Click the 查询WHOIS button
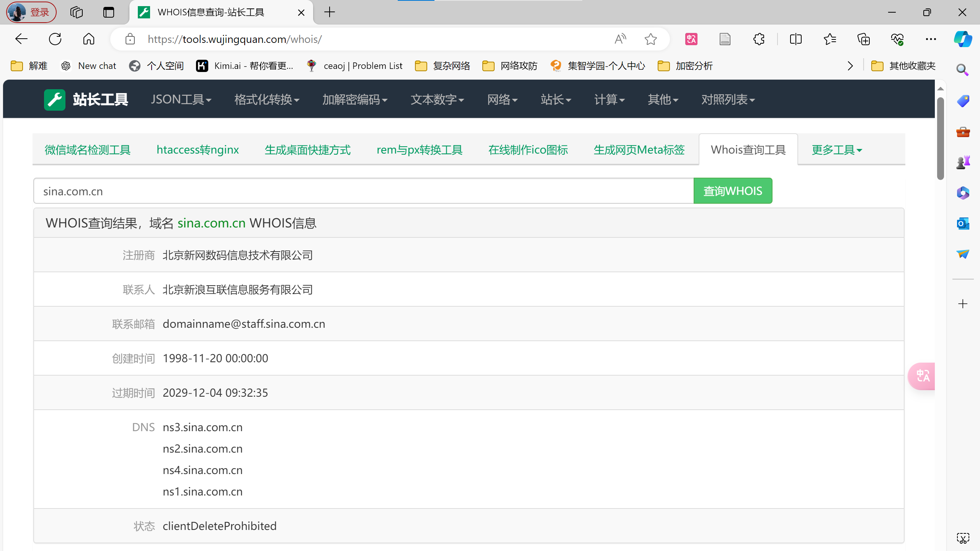Screen dimensions: 980x551 (733, 191)
